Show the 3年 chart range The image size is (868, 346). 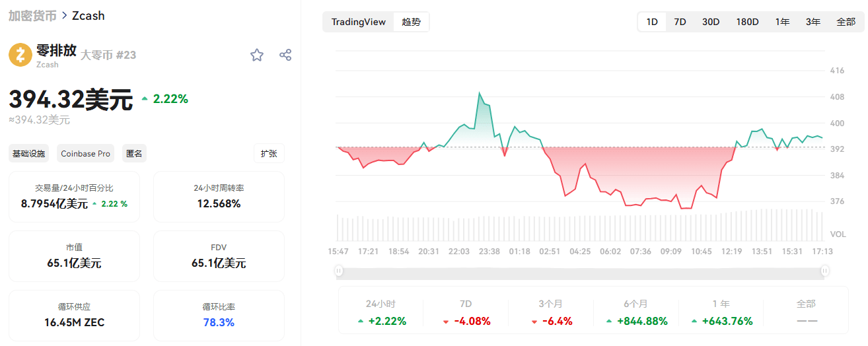(813, 22)
